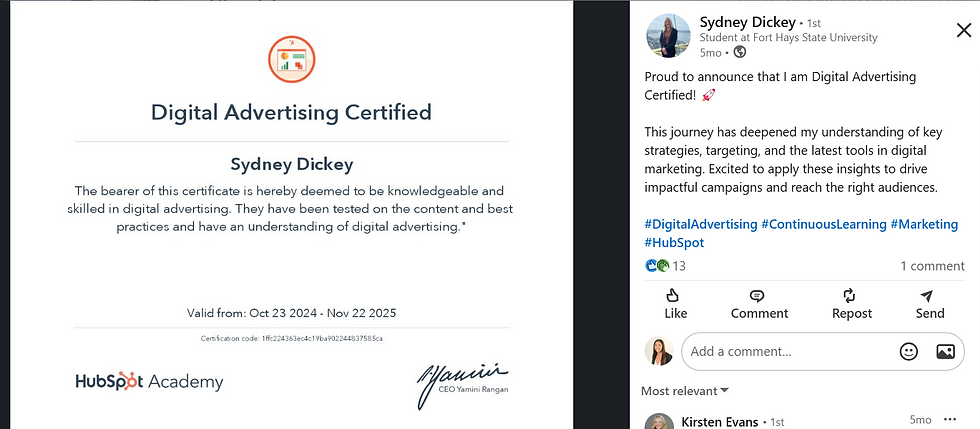Screen dimensions: 980x429
Task: Like the post using the thumbs-up button
Action: 675,304
